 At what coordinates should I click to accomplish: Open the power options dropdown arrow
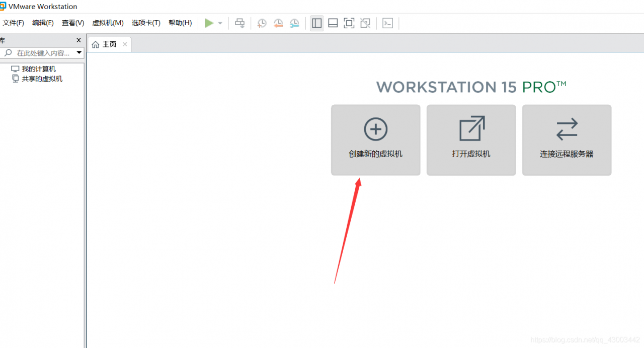click(x=220, y=24)
